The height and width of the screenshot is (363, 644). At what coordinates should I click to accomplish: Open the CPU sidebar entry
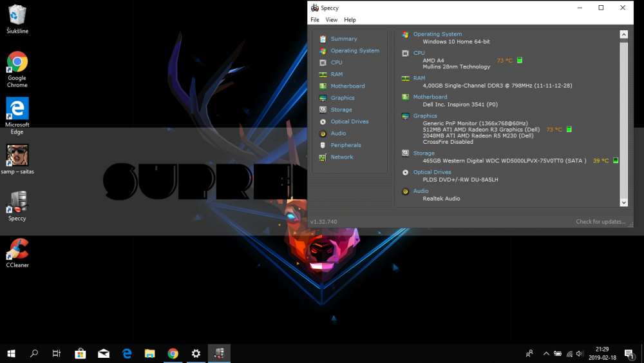pos(336,63)
